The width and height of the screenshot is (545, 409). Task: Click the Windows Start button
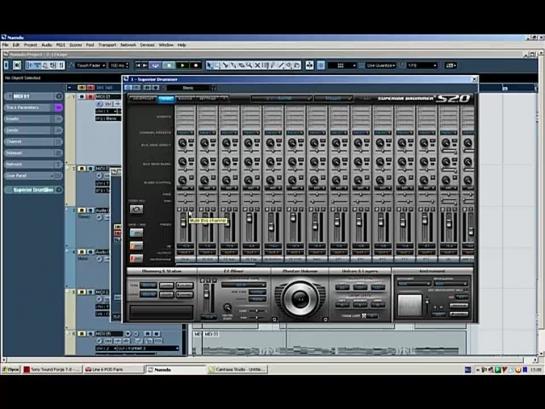[11, 369]
